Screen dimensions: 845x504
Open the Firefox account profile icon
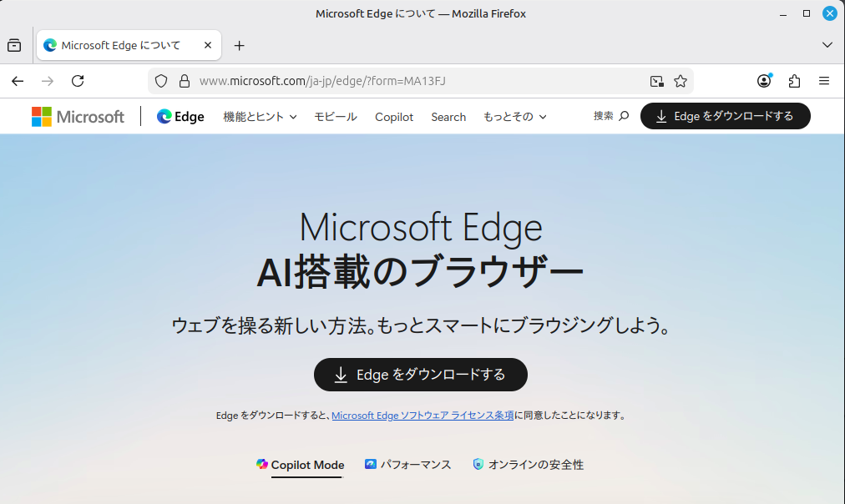764,81
